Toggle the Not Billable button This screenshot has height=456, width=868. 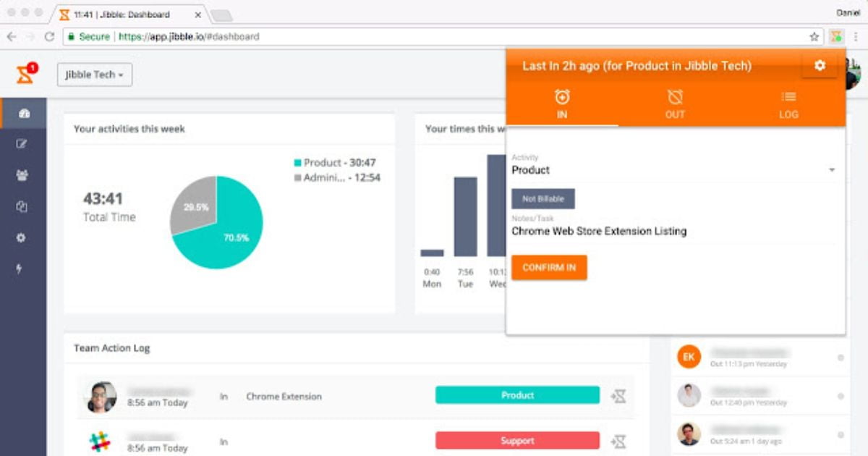(543, 199)
